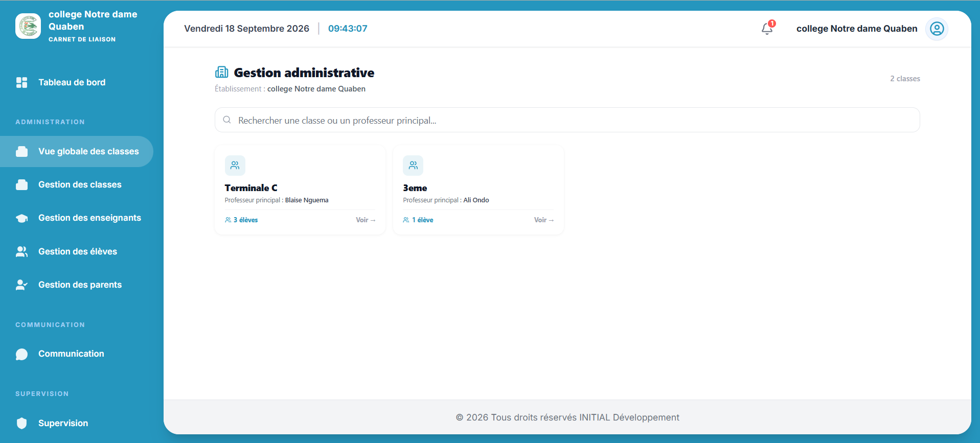Click the Gestion des parents icon
The image size is (980, 443).
click(x=21, y=285)
